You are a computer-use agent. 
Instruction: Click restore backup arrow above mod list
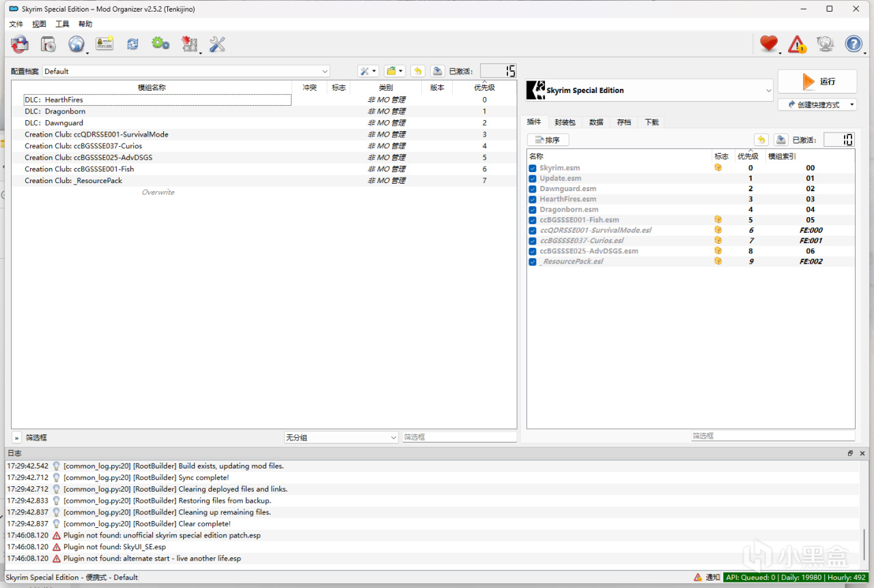click(418, 71)
